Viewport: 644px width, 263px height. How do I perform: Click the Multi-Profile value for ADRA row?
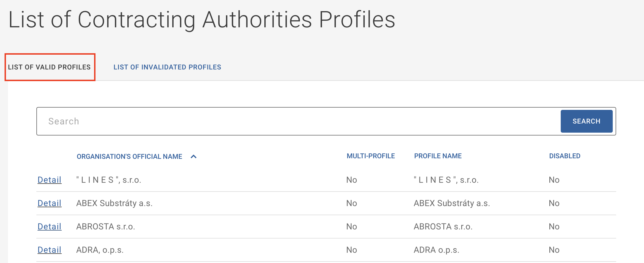point(351,250)
